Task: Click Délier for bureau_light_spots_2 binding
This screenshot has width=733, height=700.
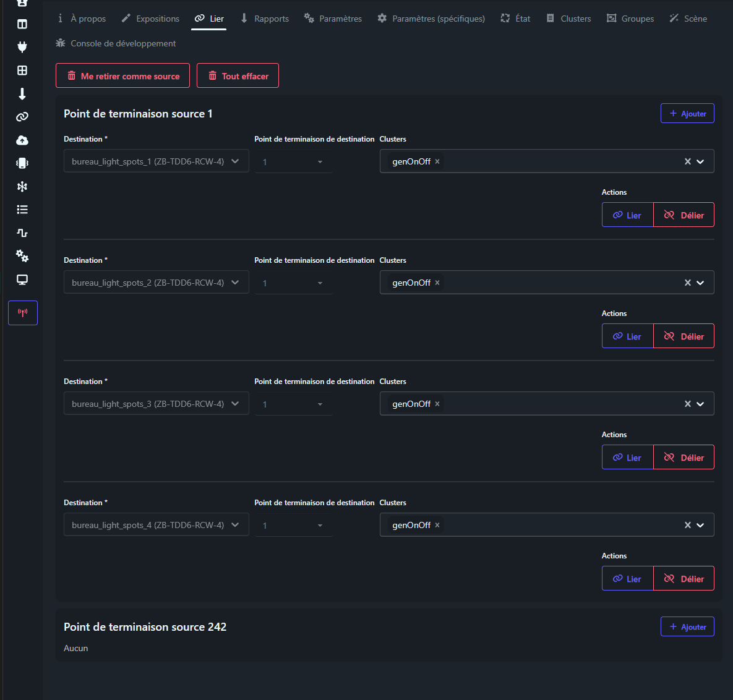Action: click(684, 336)
